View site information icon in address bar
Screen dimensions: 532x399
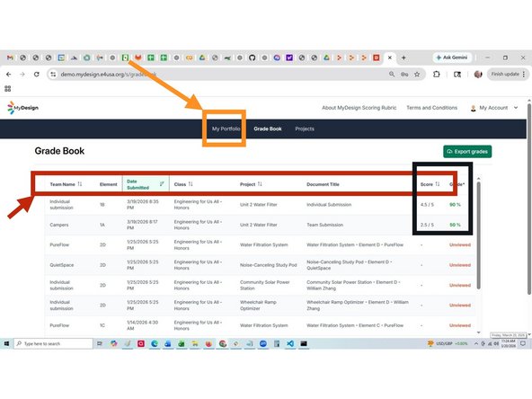coord(53,75)
